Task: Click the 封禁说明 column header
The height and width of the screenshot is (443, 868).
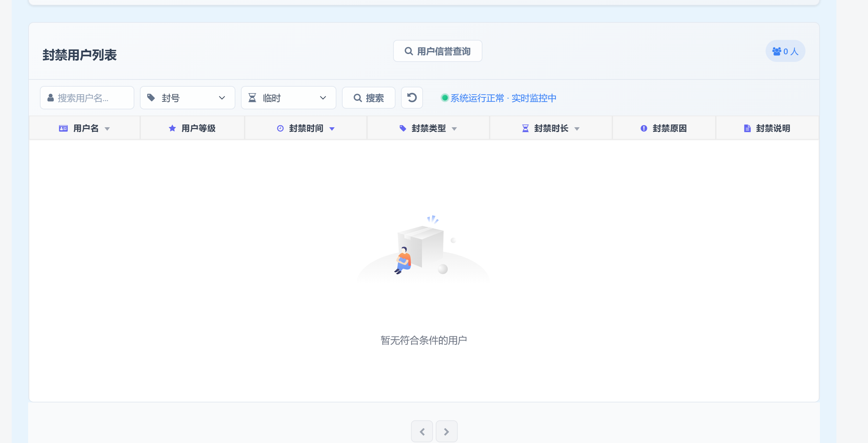Action: click(x=767, y=128)
